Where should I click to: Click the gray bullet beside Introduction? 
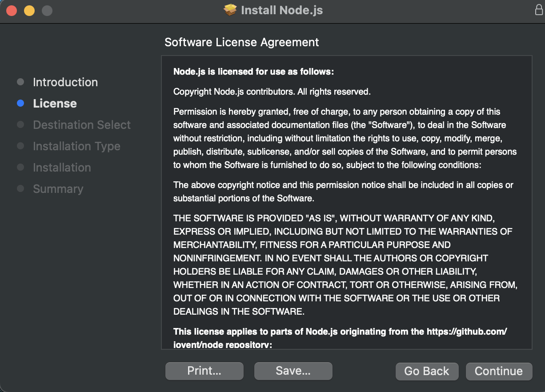click(x=20, y=82)
